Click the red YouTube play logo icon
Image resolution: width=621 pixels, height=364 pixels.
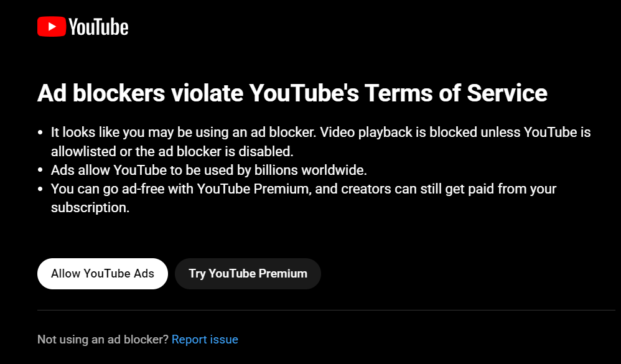coord(52,27)
